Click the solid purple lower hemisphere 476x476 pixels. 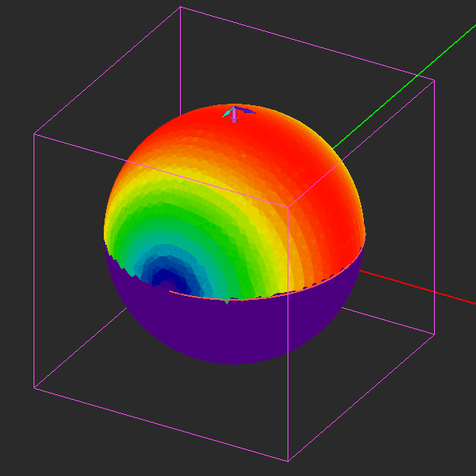[x=233, y=330]
